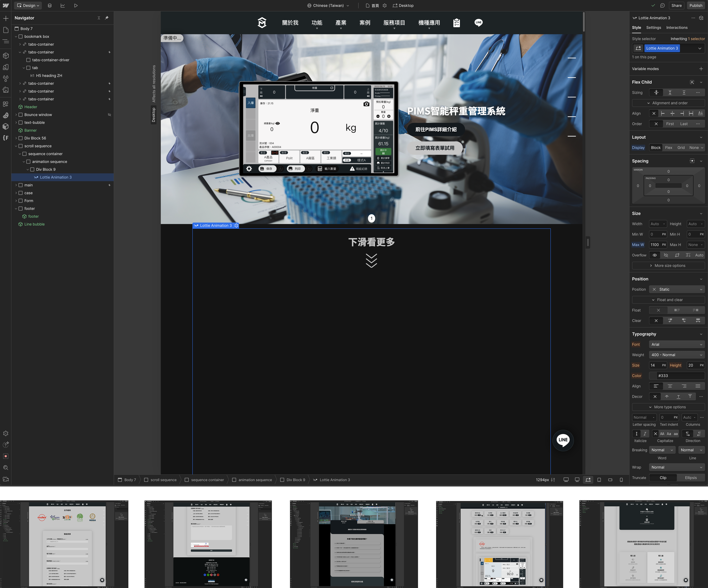Open the Design mode dropdown

click(28, 5)
